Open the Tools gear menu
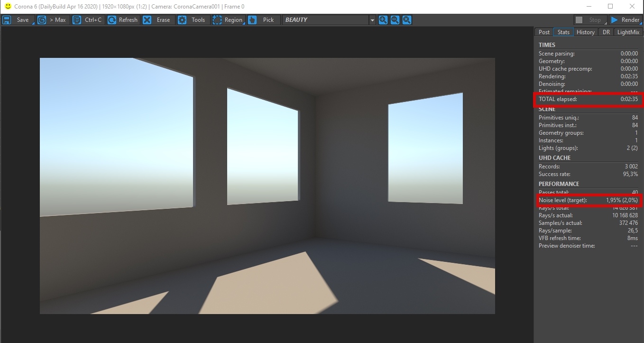Image resolution: width=644 pixels, height=343 pixels. 193,20
